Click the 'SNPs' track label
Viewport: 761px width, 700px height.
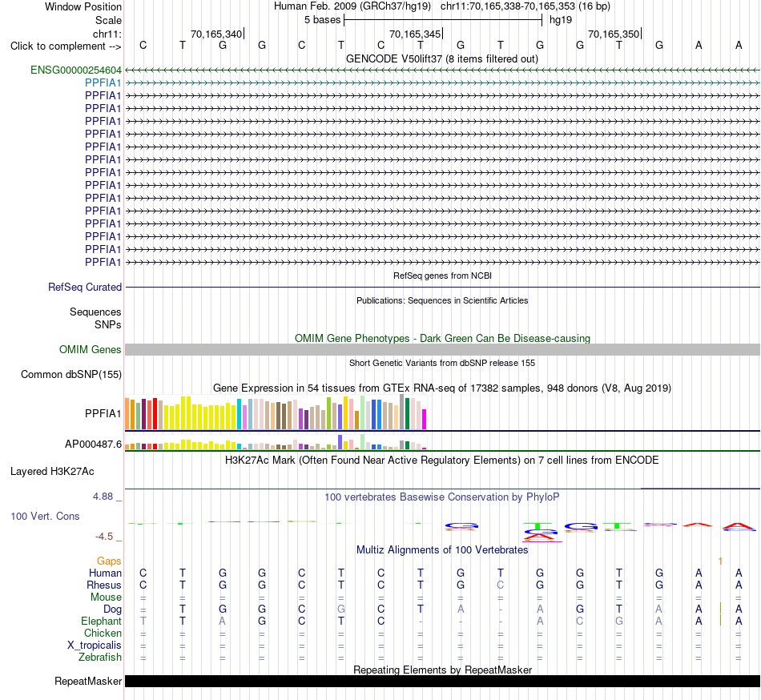coord(108,324)
